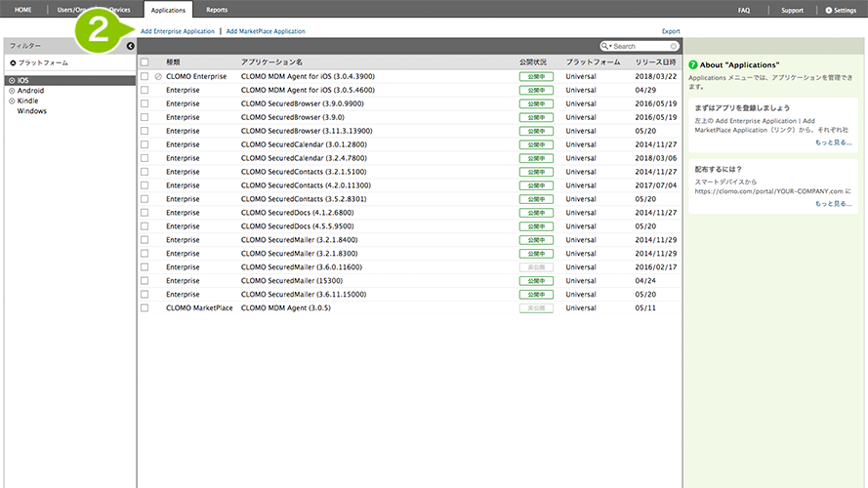Open the Reports tab
Image resolution: width=868 pixels, height=488 pixels.
[217, 10]
